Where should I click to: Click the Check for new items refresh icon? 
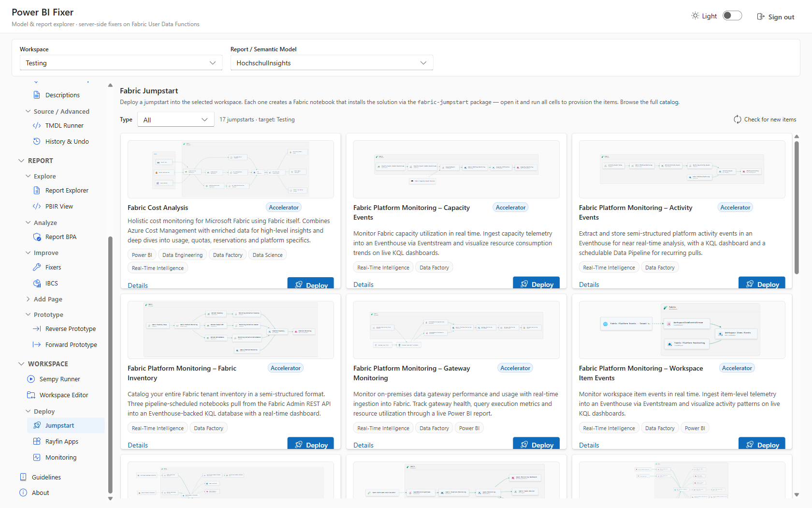point(738,120)
